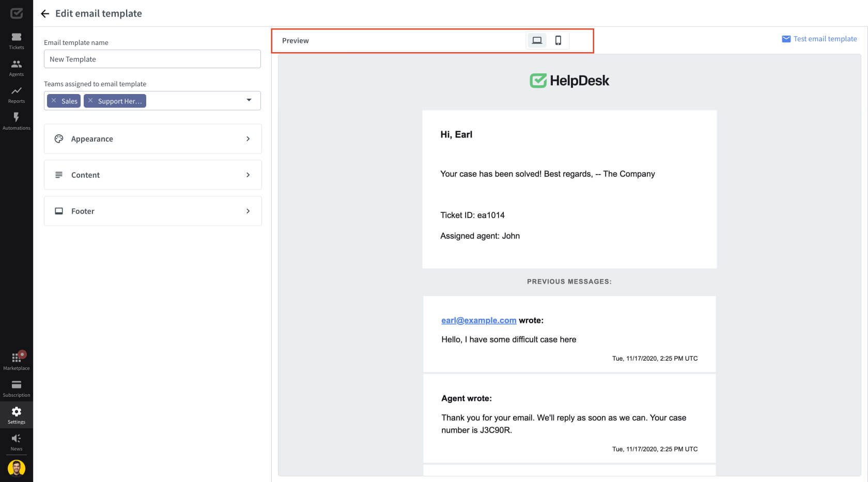Open the earl@example.com link in preview
Image resolution: width=868 pixels, height=482 pixels.
(479, 320)
